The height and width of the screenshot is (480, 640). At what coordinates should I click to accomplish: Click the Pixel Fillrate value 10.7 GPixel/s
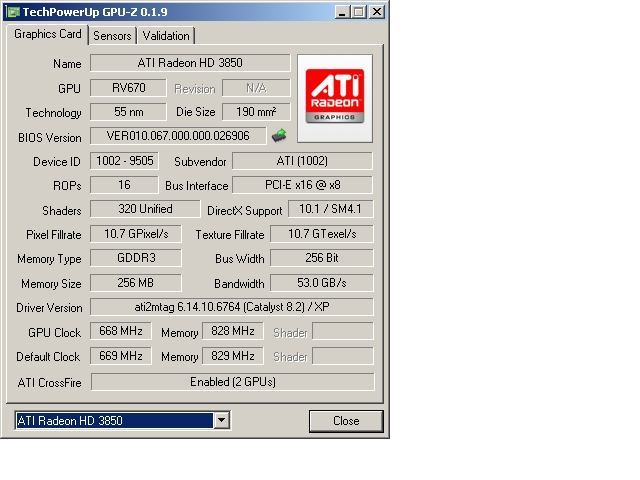(136, 234)
